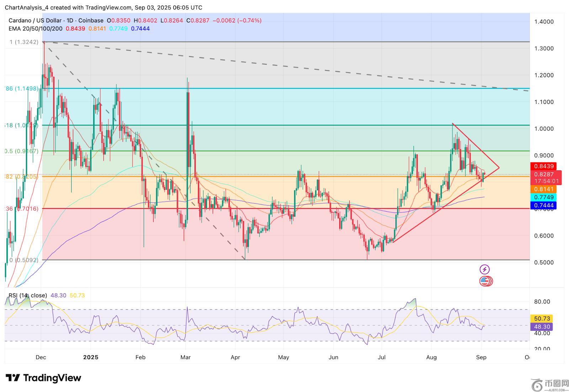Click the purple lightning bolt event icon
The width and height of the screenshot is (569, 392).
point(484,269)
